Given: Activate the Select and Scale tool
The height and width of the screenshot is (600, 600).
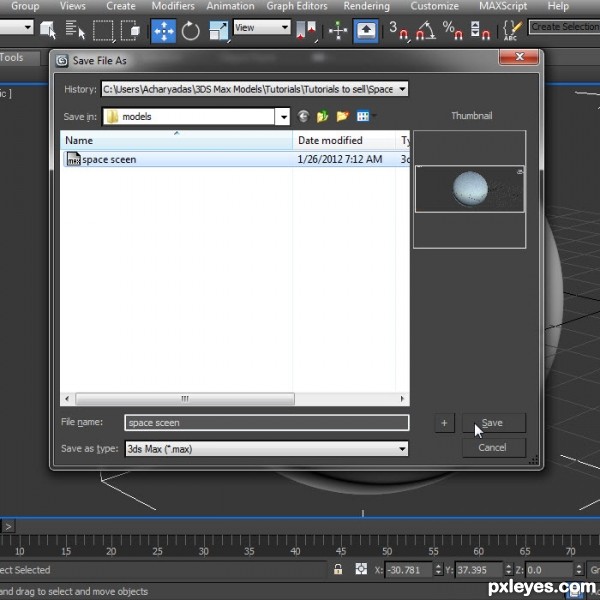Looking at the screenshot, I should [218, 31].
